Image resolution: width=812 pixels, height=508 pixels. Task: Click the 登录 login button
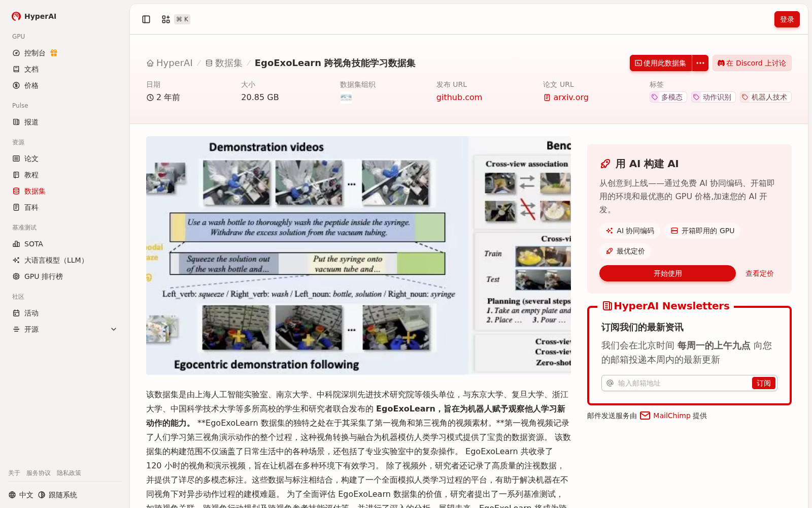[787, 19]
